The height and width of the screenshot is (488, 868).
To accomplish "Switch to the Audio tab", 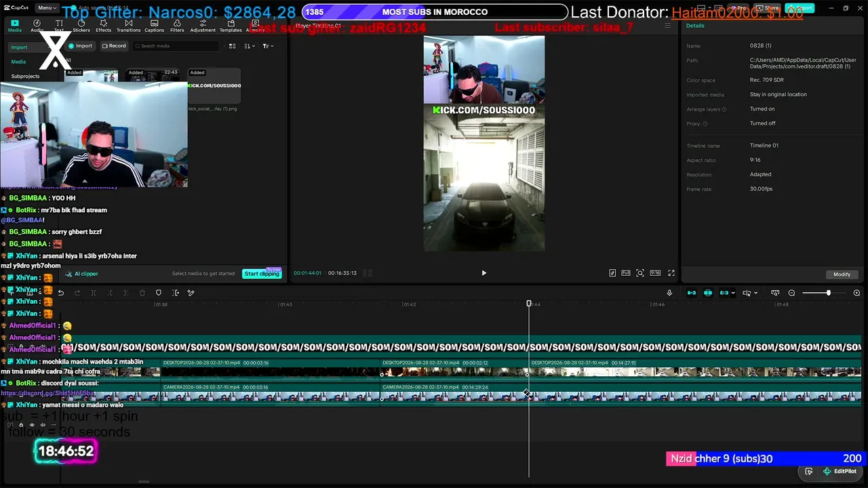I will (37, 26).
